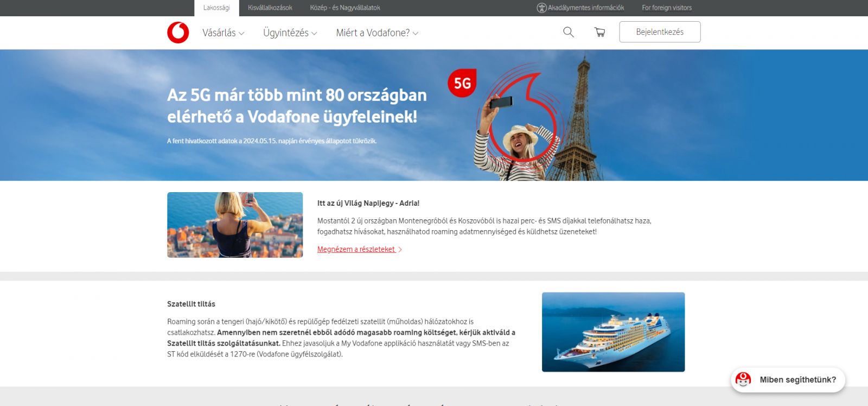Expand the Vásárlás menu
The width and height of the screenshot is (868, 406).
(224, 33)
